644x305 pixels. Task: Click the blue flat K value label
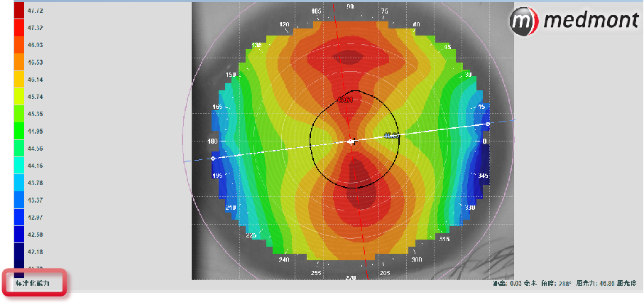pos(392,134)
